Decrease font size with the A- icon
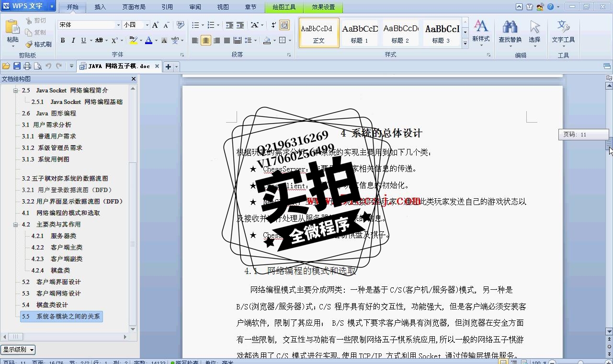The height and width of the screenshot is (364, 613). tap(166, 25)
